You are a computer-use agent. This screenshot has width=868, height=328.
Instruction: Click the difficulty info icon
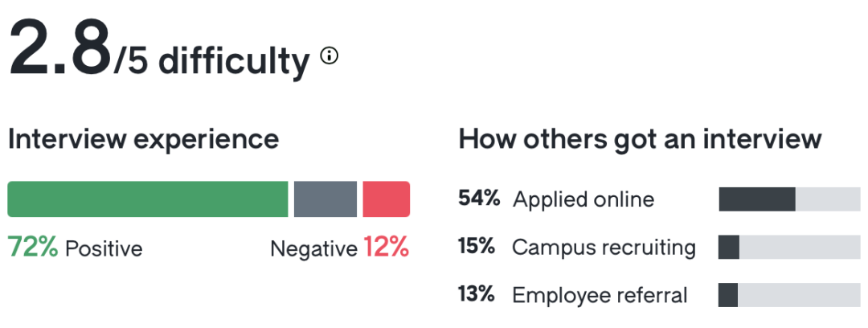330,56
